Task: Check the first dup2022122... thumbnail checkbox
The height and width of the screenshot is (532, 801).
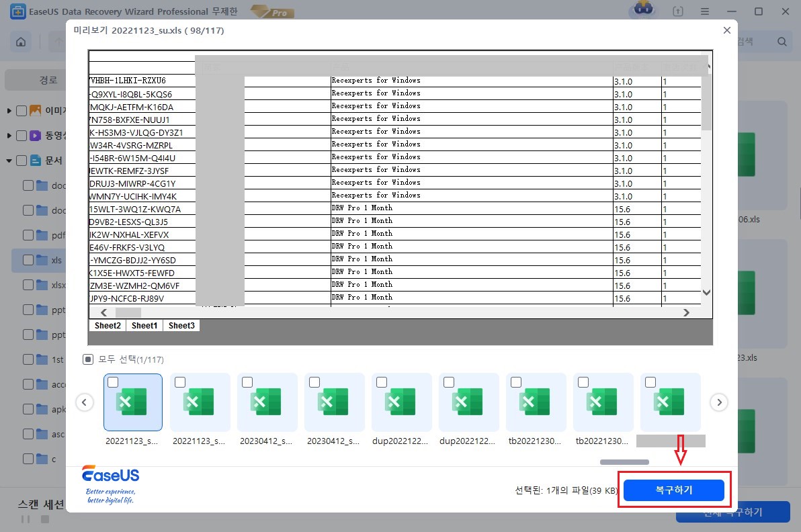Action: (382, 382)
